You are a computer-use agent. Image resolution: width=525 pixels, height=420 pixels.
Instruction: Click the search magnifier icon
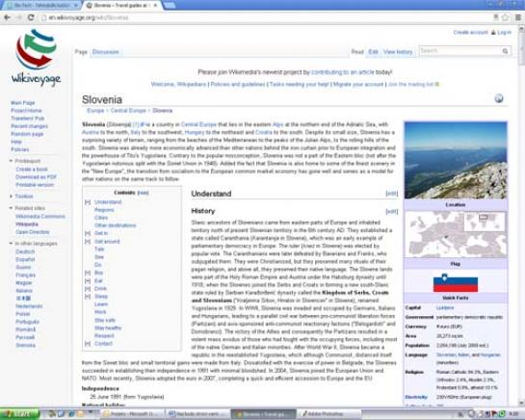click(505, 51)
